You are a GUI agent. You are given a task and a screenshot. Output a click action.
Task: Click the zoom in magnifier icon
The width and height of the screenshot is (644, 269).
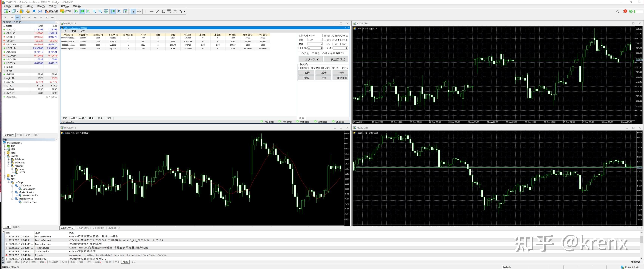[x=94, y=12]
